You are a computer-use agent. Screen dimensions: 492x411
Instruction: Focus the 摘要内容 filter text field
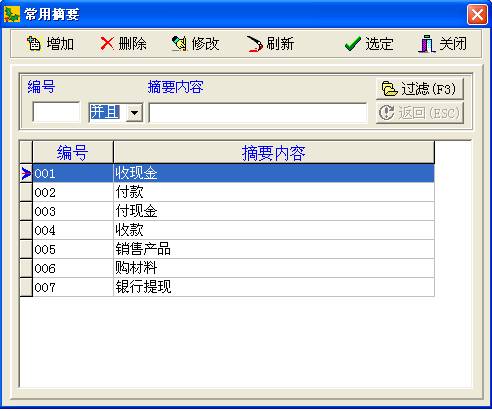click(258, 113)
